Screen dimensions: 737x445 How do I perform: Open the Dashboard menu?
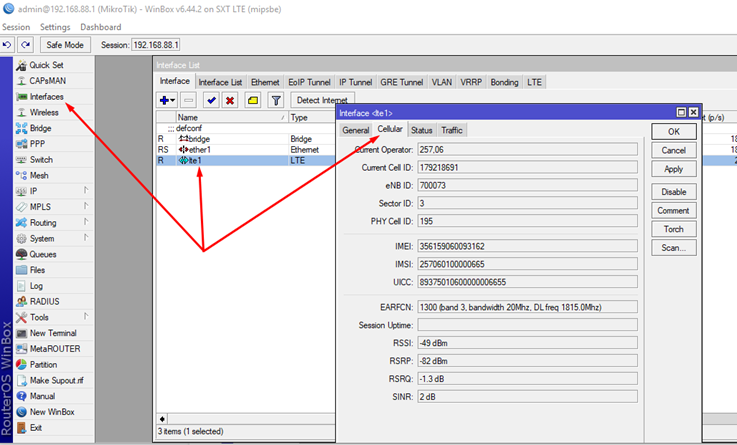(x=101, y=27)
